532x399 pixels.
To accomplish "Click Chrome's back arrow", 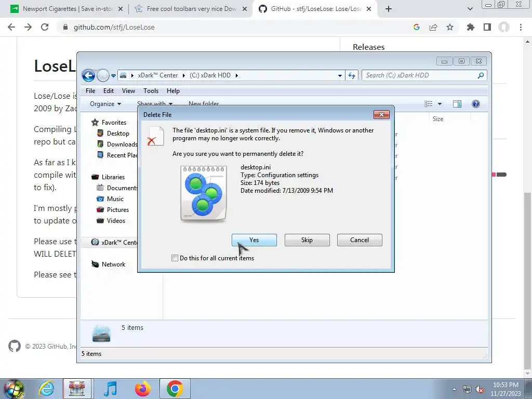I will click(x=11, y=27).
